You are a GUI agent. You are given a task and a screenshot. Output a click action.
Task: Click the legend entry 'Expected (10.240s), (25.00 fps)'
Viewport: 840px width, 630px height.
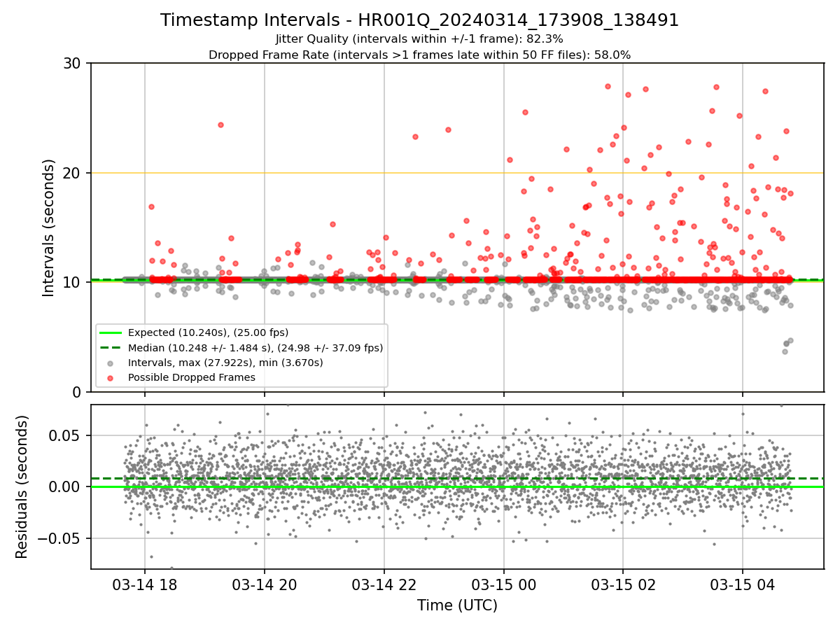[208, 332]
